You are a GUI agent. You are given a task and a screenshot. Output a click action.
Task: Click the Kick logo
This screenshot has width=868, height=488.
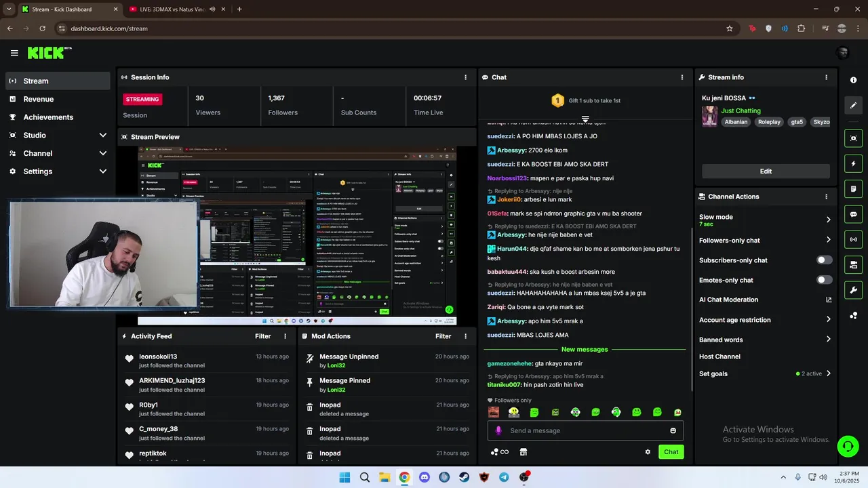point(50,53)
